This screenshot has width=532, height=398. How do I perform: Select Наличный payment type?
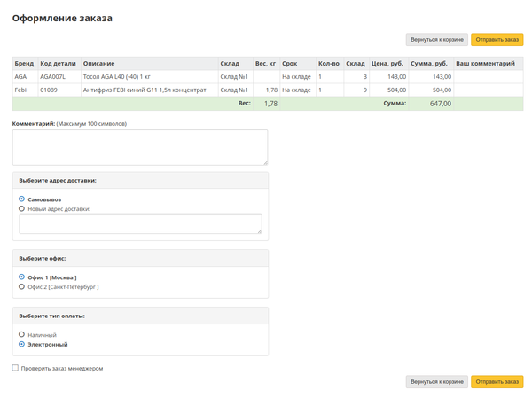point(21,334)
